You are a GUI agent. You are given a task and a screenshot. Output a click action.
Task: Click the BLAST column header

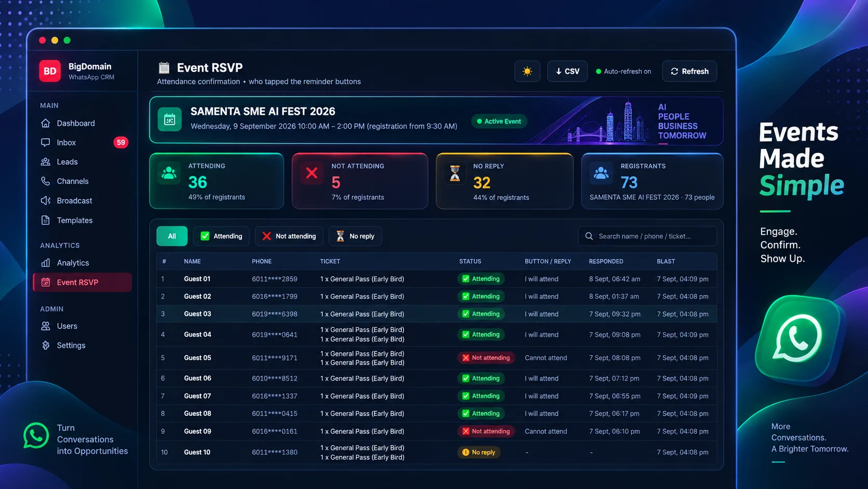(666, 261)
